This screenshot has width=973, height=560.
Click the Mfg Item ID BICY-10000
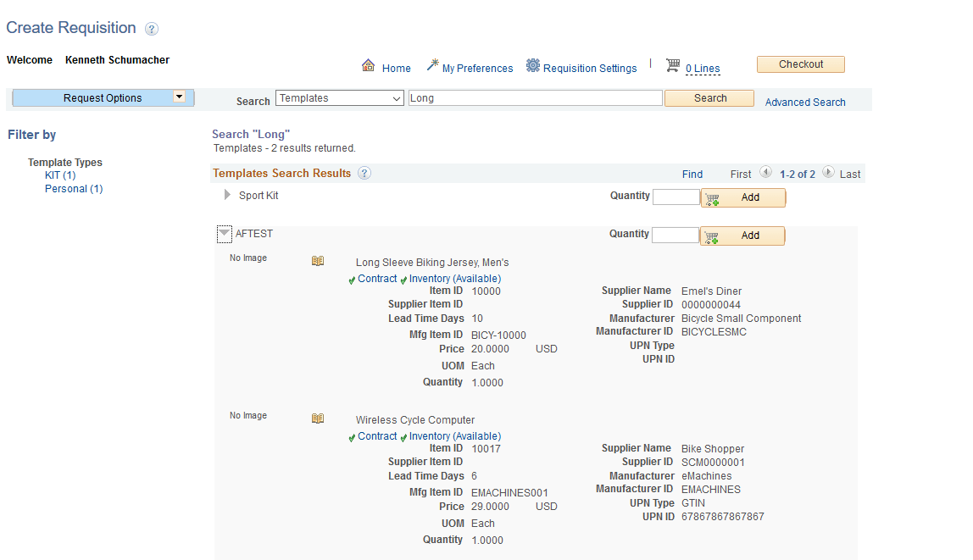tap(498, 335)
